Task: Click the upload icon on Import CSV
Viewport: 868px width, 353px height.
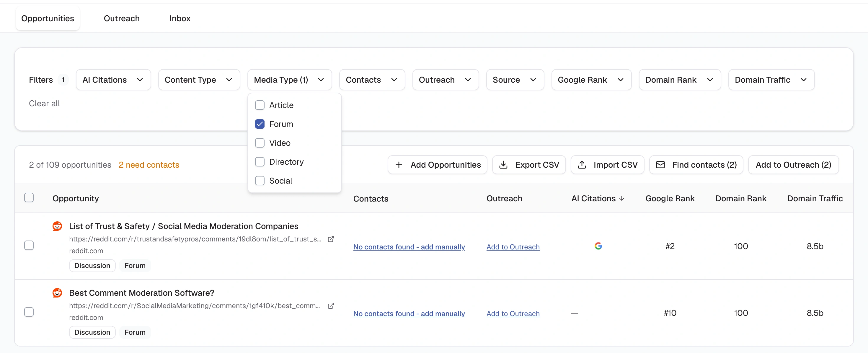Action: pyautogui.click(x=582, y=165)
